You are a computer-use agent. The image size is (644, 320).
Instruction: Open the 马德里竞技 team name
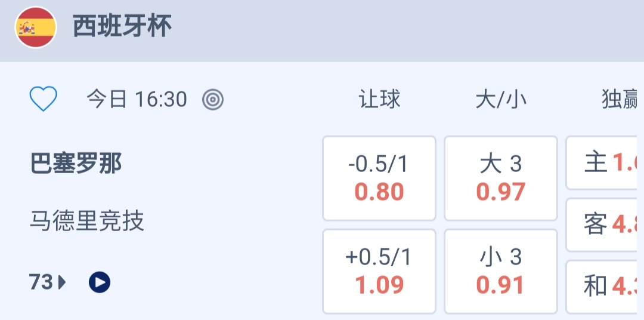point(87,221)
